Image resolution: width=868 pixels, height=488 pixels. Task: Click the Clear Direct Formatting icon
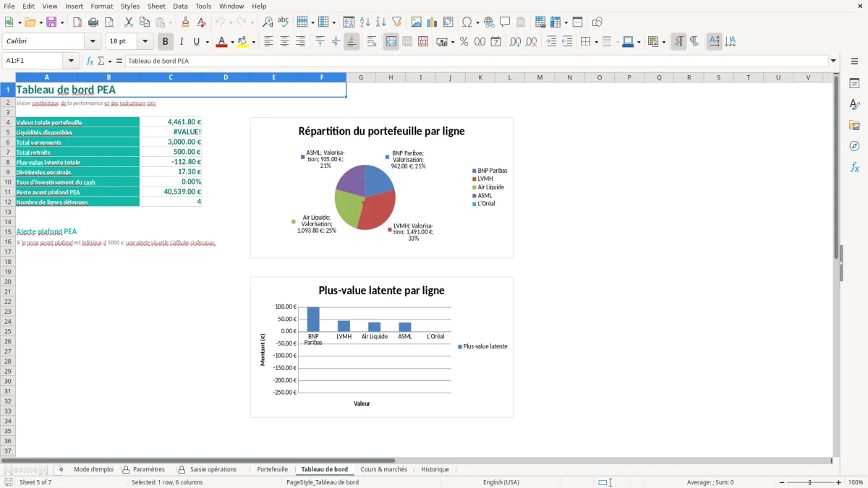point(202,22)
